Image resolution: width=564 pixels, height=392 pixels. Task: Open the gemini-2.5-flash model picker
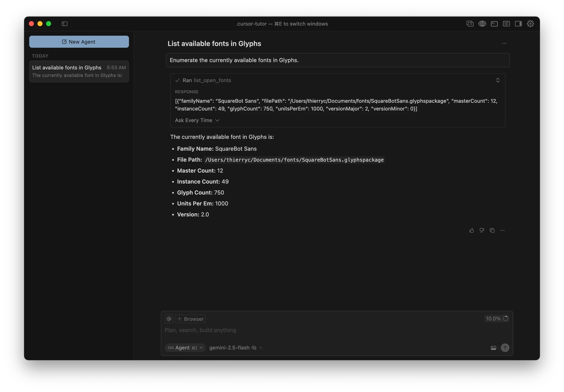point(235,348)
